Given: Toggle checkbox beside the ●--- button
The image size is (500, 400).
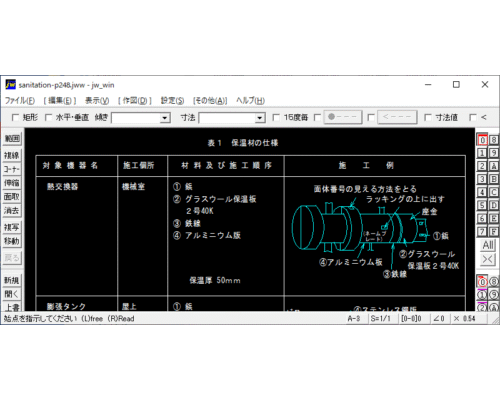Looking at the screenshot, I should (x=317, y=118).
